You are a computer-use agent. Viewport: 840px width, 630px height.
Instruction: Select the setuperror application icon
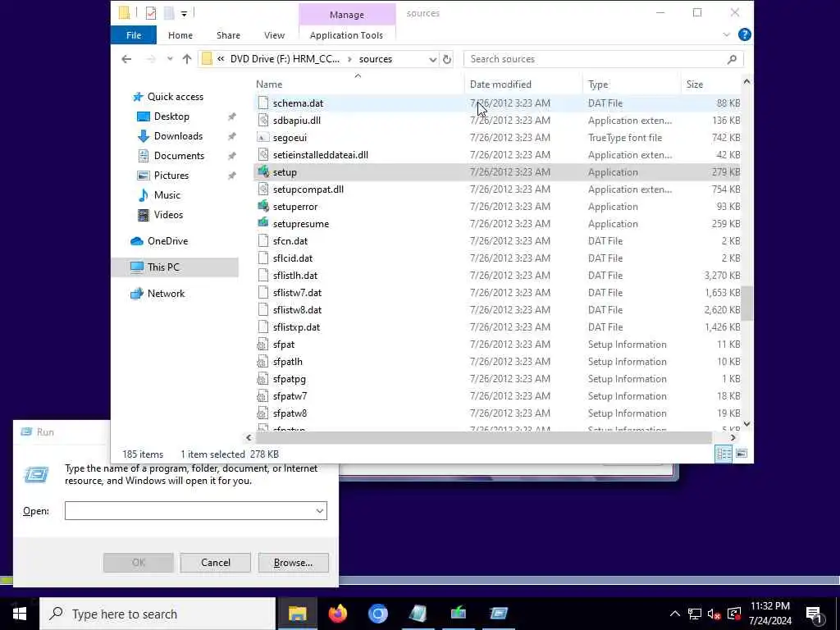(263, 206)
